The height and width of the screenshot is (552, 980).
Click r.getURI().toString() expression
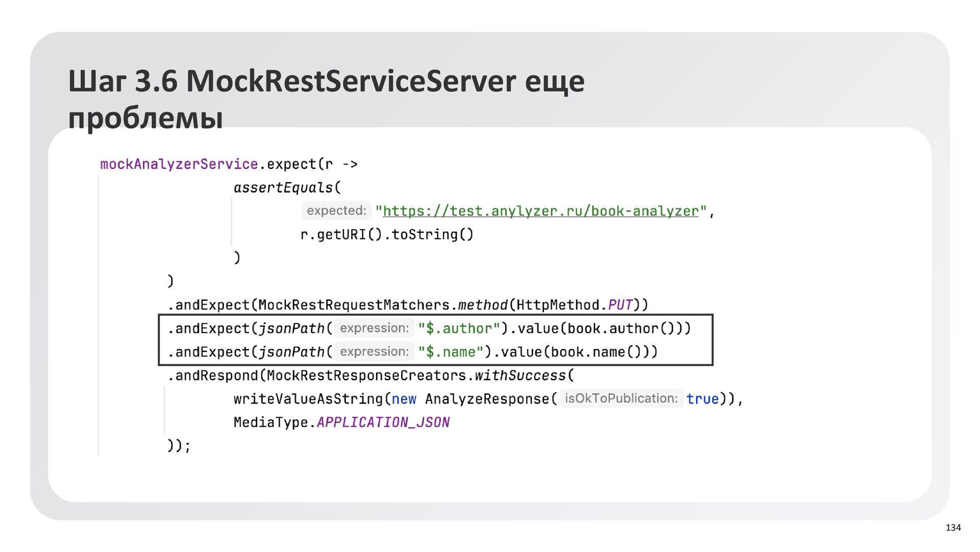[387, 235]
